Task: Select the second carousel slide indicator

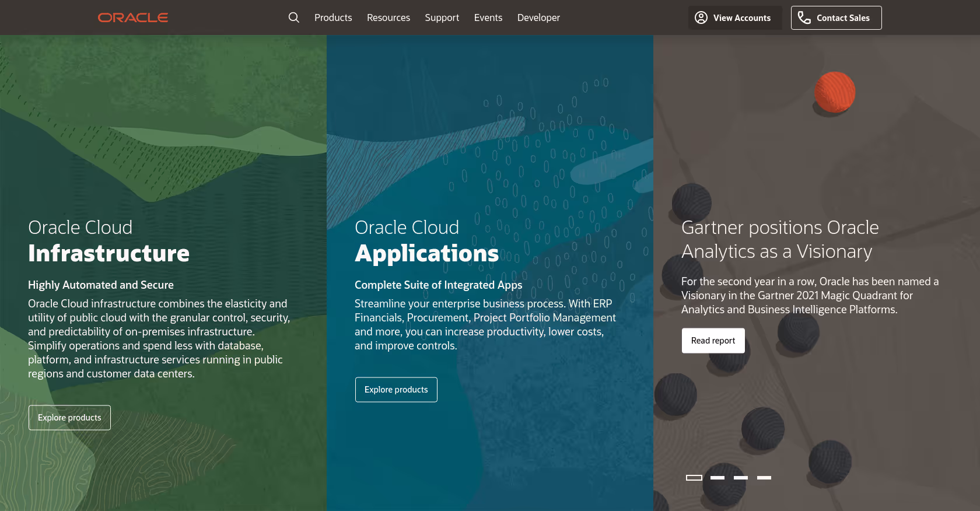Action: (x=717, y=478)
